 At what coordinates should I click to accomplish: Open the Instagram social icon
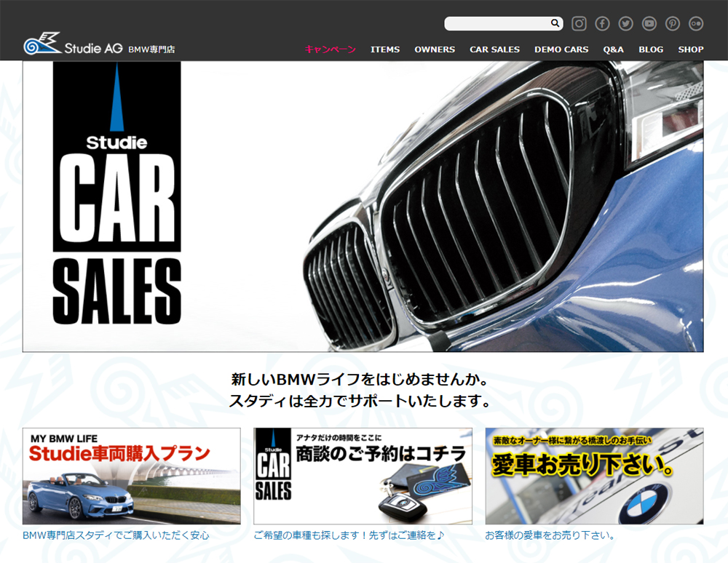[x=579, y=24]
